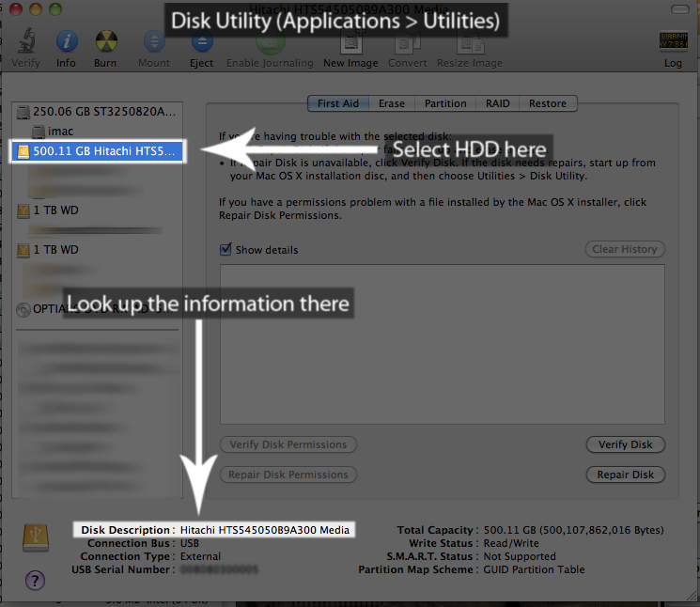This screenshot has width=700, height=607.
Task: Select the OPTIARC DVD drive entry
Action: click(x=96, y=309)
